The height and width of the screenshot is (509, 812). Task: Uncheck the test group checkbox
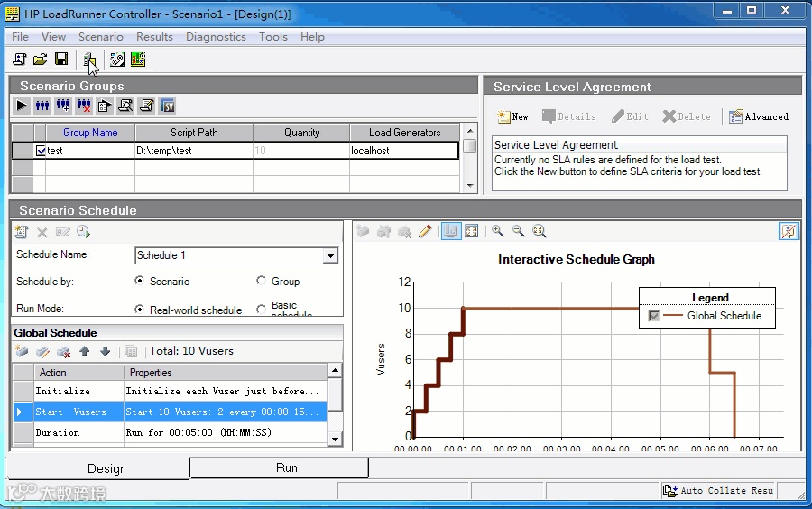click(41, 151)
